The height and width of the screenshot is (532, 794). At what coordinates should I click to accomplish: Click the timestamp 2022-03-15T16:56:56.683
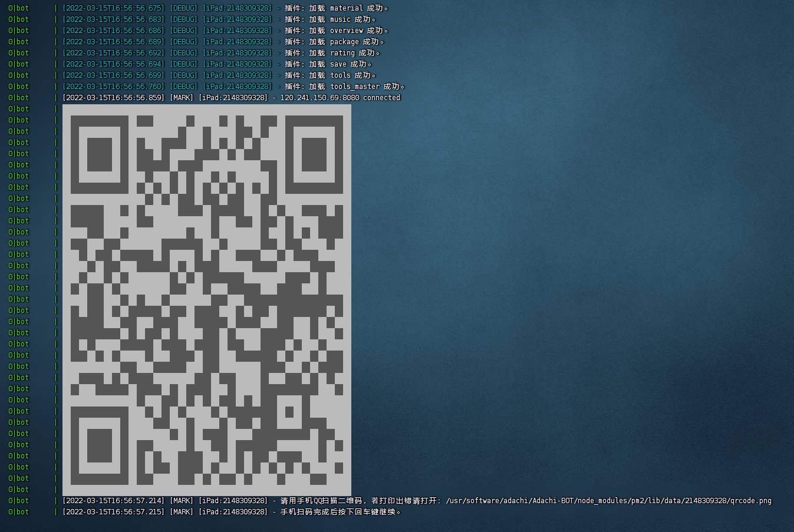point(114,19)
